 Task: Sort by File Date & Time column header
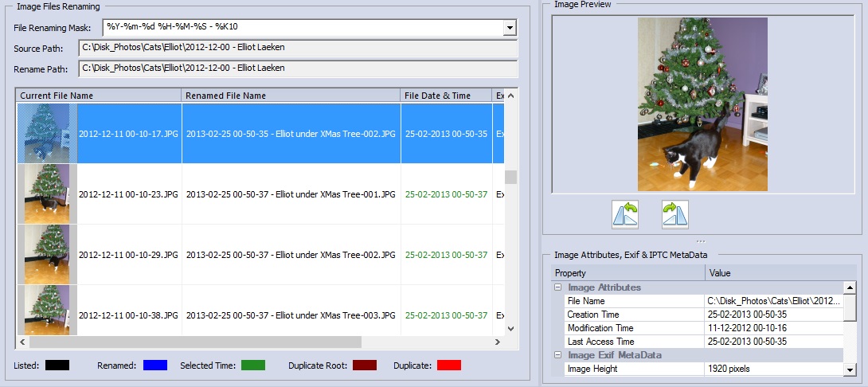446,96
